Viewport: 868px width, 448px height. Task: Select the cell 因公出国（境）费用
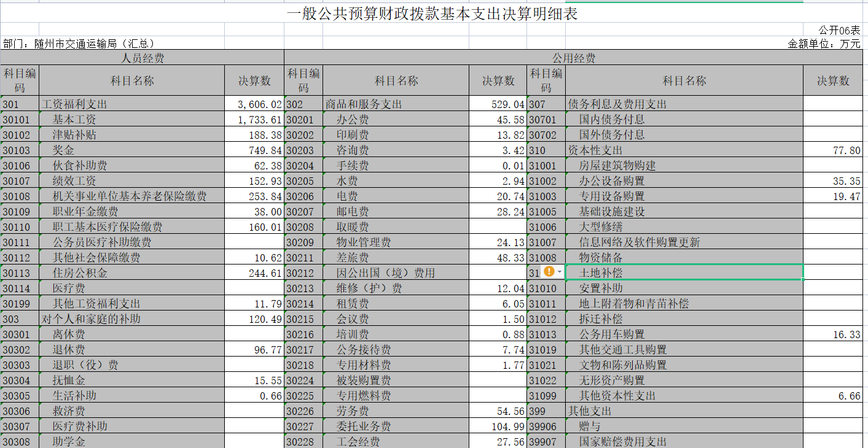pos(396,273)
